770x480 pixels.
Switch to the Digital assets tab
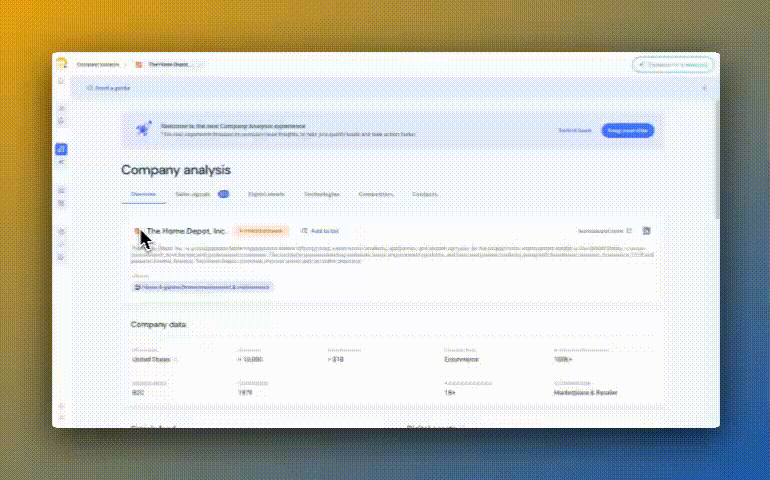[266, 194]
